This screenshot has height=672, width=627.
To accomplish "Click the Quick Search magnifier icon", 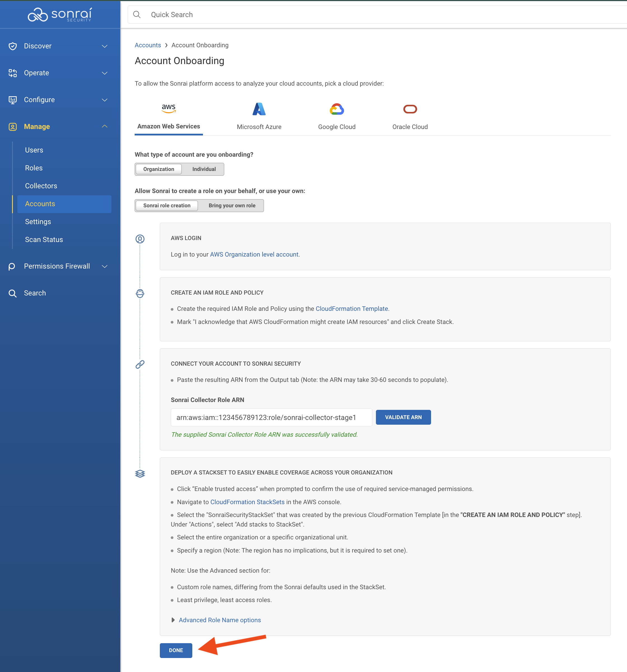I will 137,15.
